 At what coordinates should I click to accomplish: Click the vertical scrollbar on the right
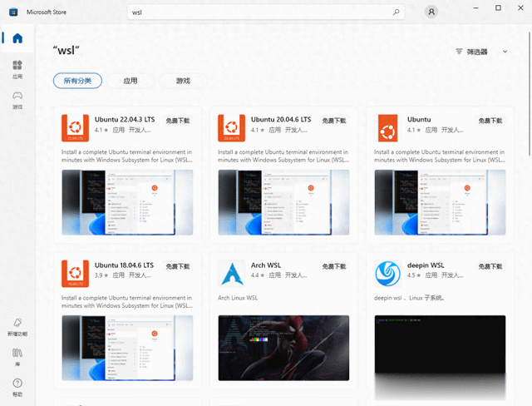(x=530, y=94)
